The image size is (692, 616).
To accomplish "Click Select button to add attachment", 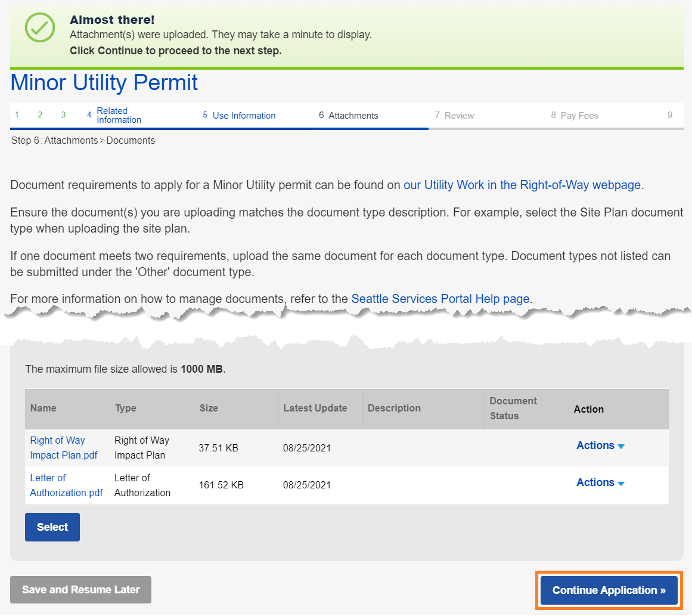I will coord(52,527).
